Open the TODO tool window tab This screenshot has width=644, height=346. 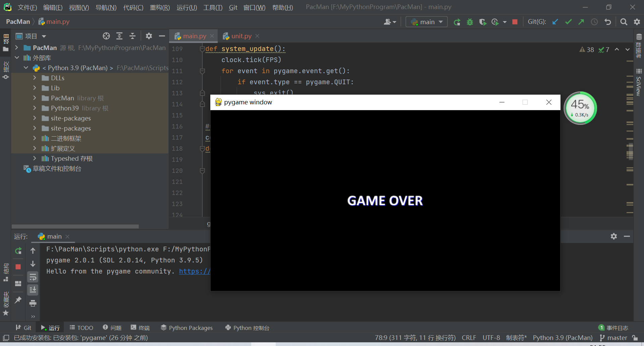82,328
